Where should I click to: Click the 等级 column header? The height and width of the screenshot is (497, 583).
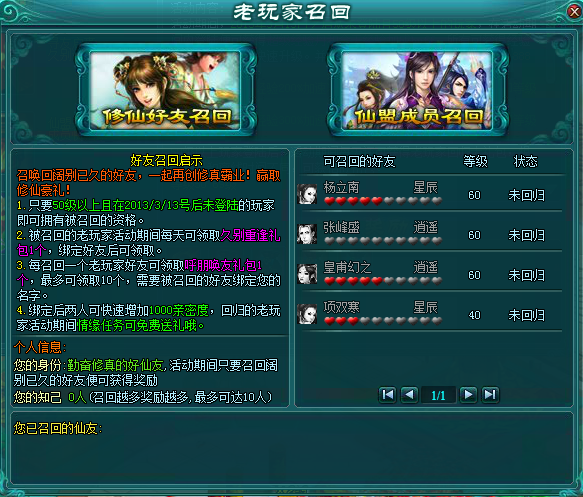pyautogui.click(x=475, y=161)
